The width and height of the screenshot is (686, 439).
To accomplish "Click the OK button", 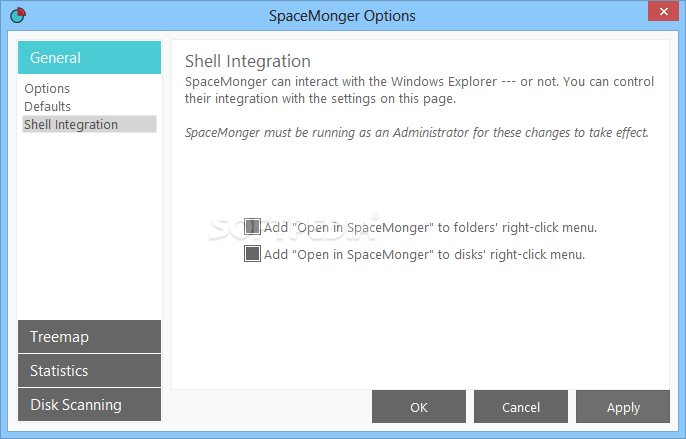I will tap(419, 407).
